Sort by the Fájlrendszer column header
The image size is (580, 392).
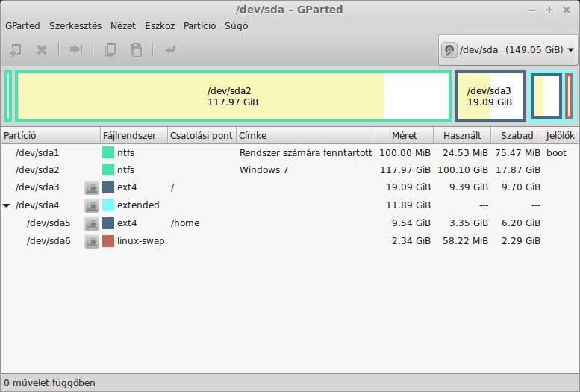click(134, 135)
